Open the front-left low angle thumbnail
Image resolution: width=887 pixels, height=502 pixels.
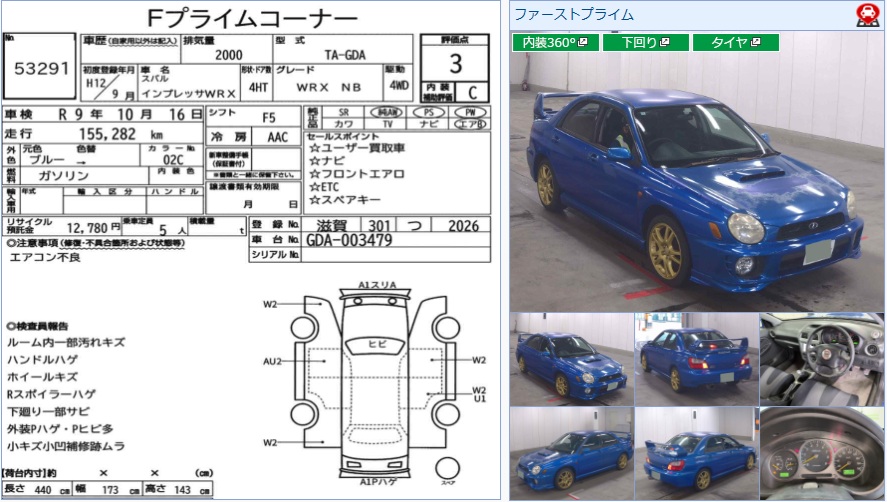coord(571,453)
